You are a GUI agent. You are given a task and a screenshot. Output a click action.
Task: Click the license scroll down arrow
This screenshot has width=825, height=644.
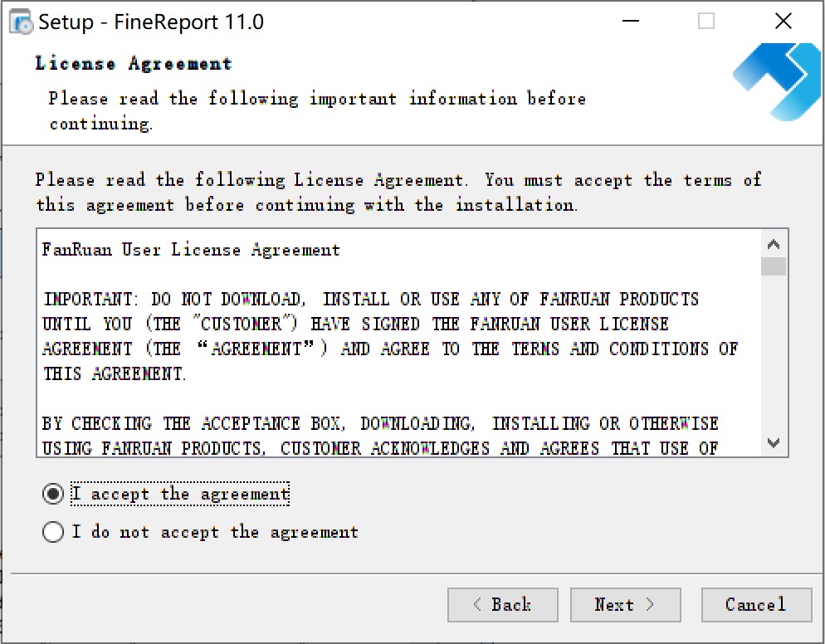[774, 443]
